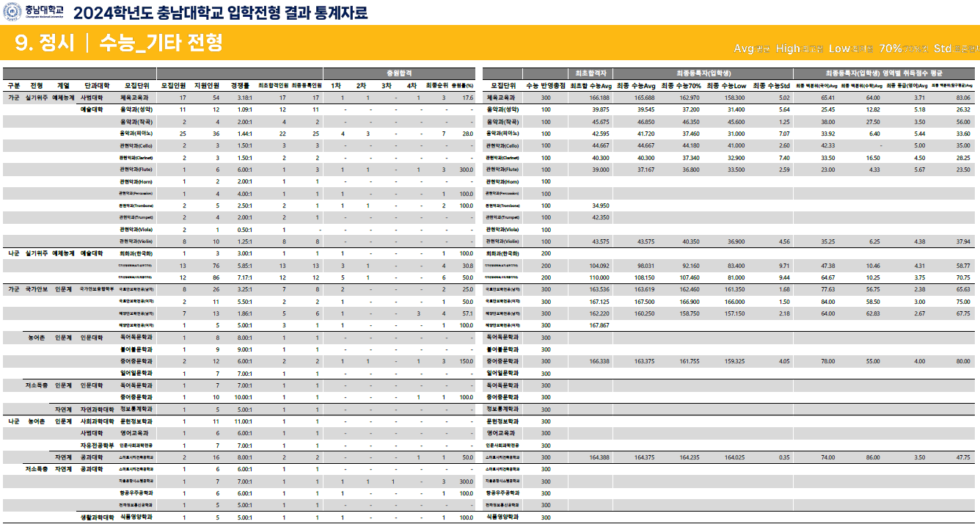This screenshot has width=980, height=527.
Task: Click the score cell '158.300'
Action: coord(734,97)
